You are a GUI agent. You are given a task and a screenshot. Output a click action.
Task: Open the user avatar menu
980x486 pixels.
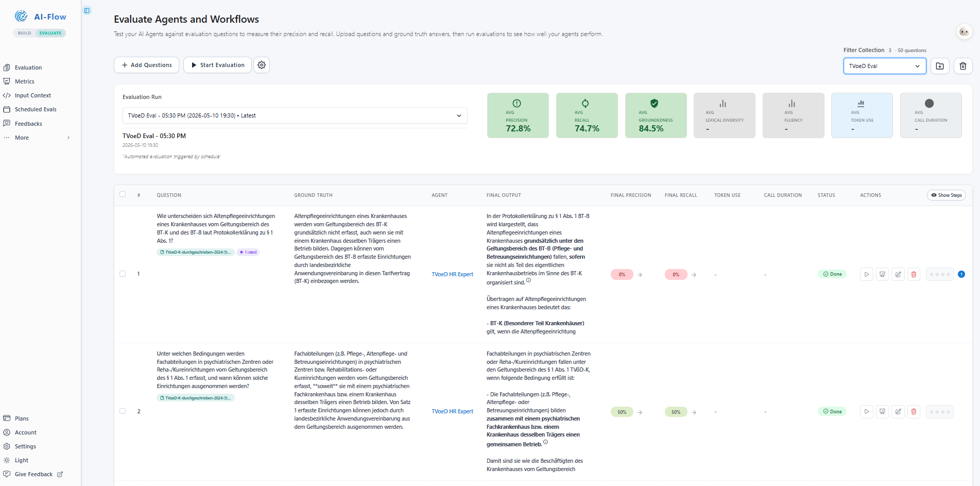(x=964, y=32)
